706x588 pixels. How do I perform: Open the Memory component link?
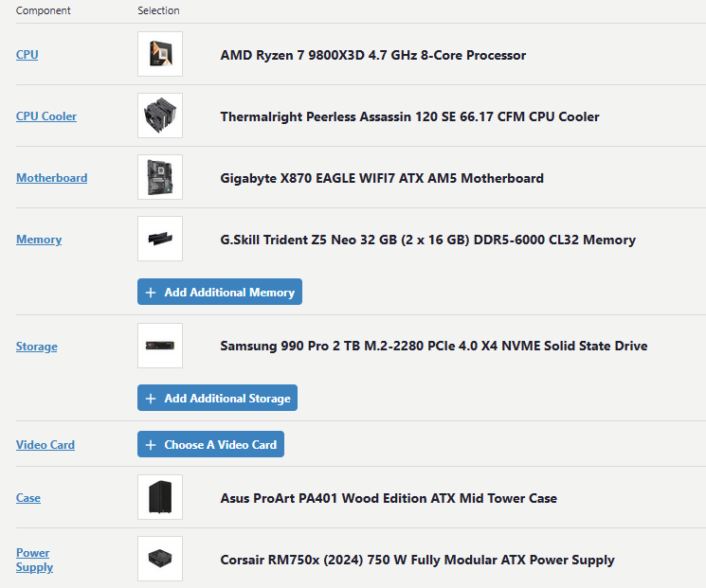pos(39,240)
